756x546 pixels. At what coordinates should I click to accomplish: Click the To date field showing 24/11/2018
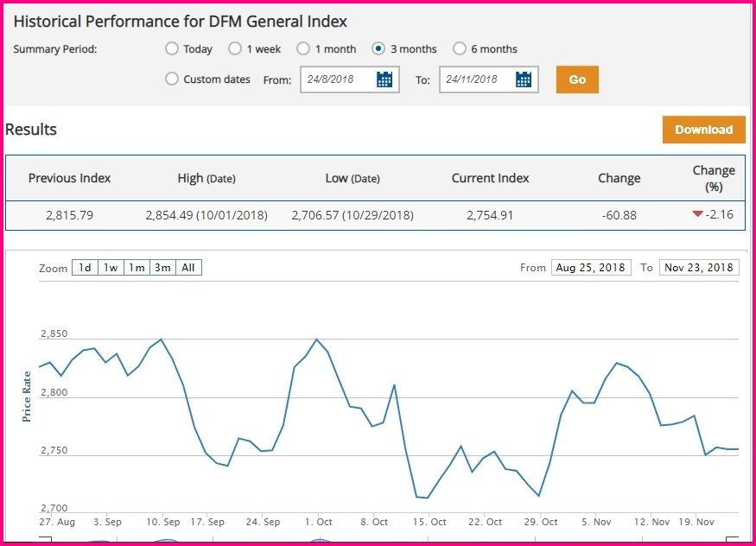(x=475, y=79)
